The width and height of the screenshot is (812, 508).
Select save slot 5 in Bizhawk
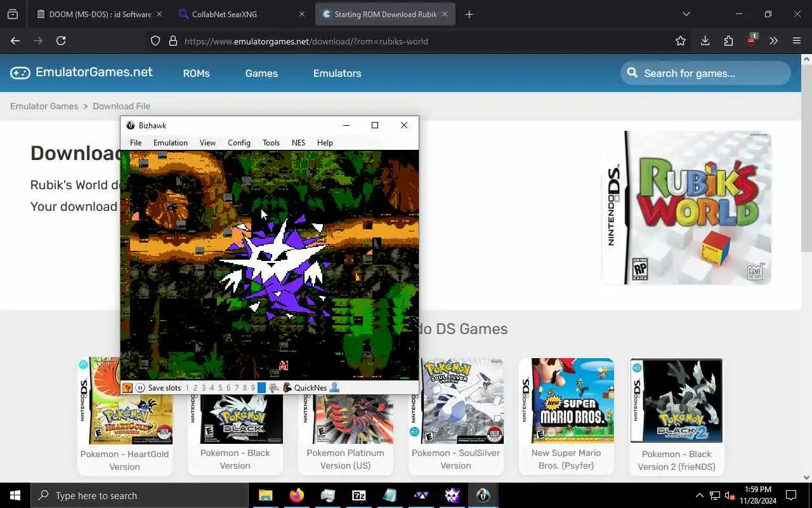point(220,388)
